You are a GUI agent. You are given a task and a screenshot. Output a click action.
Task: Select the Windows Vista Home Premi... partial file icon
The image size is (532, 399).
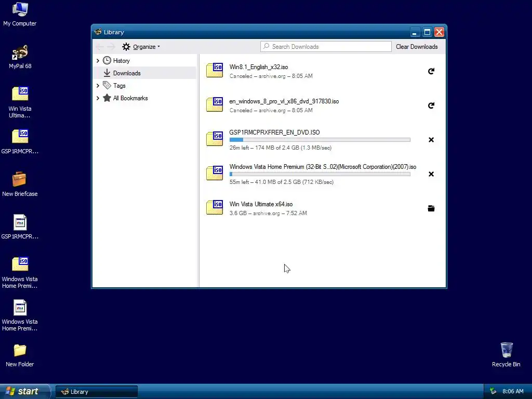point(20,315)
